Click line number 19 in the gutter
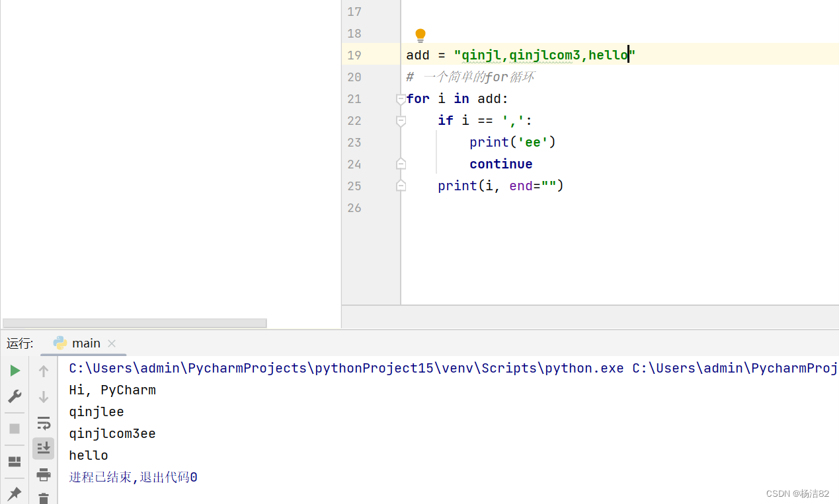839x504 pixels. [x=354, y=55]
